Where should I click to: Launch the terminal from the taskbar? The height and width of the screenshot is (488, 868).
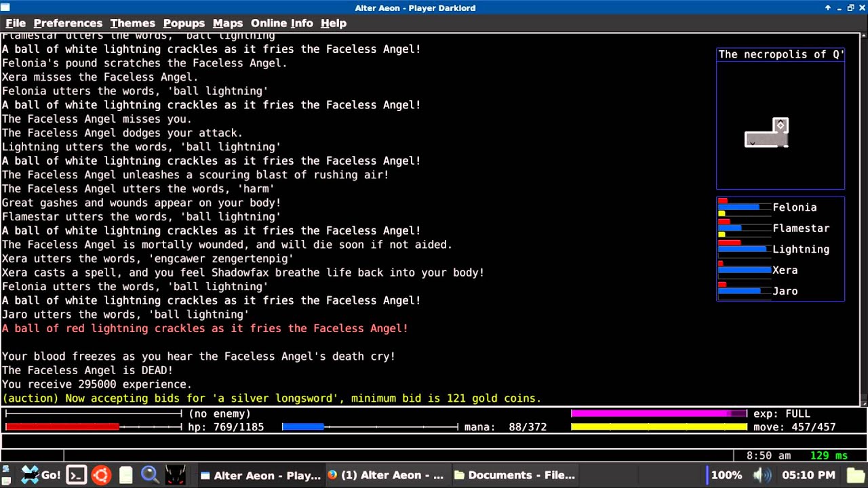coord(76,475)
